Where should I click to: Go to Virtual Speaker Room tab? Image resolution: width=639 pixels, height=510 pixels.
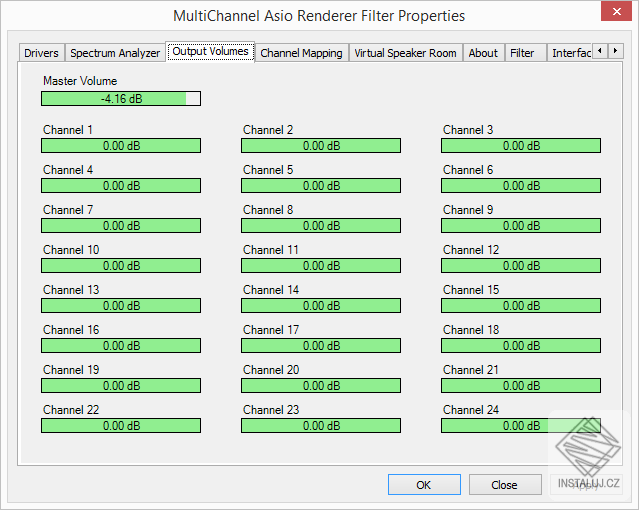point(405,53)
